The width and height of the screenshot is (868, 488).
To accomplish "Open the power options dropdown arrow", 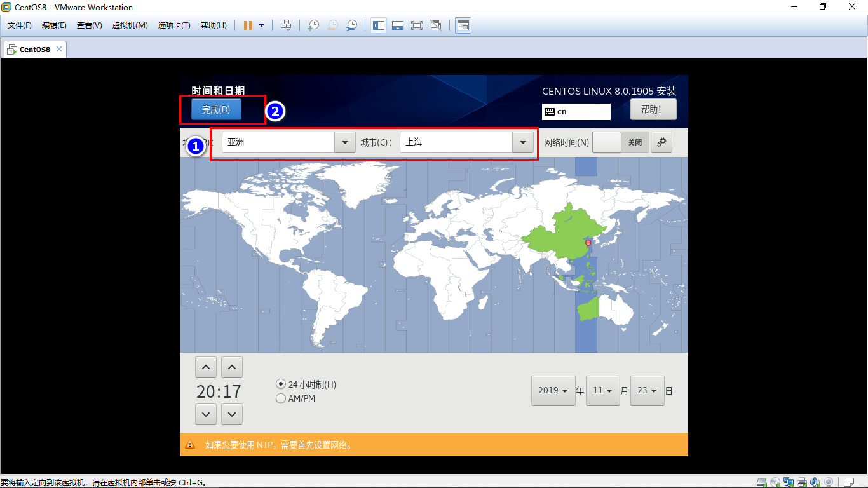I will click(261, 25).
